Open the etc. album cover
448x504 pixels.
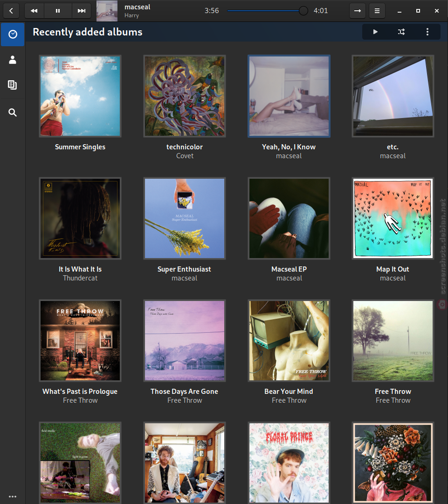[x=393, y=96]
